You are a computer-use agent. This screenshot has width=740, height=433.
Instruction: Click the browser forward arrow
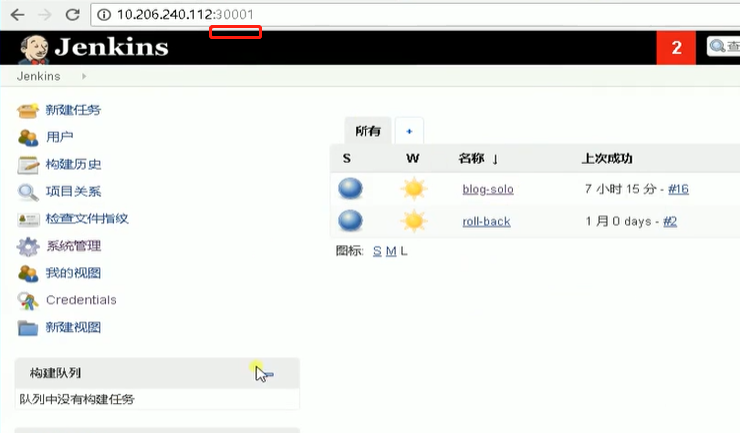pos(45,15)
